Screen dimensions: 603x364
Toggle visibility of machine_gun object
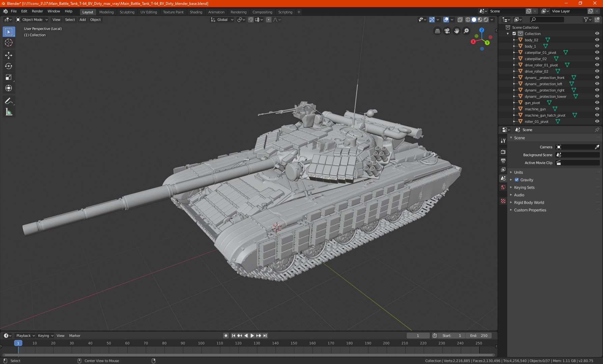pos(597,109)
